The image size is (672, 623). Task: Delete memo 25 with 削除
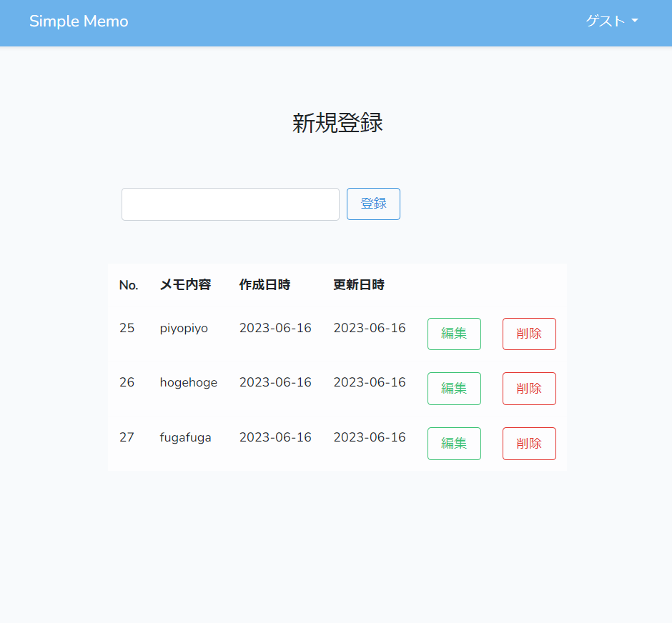point(529,334)
